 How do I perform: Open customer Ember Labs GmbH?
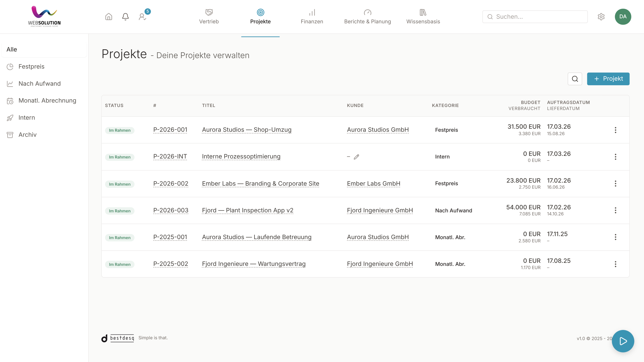tap(374, 183)
